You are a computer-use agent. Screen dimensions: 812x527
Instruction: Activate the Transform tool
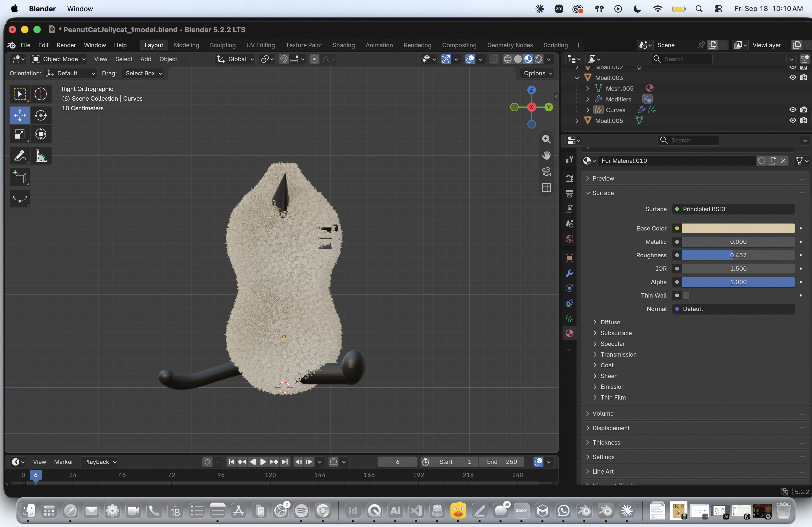pos(41,134)
